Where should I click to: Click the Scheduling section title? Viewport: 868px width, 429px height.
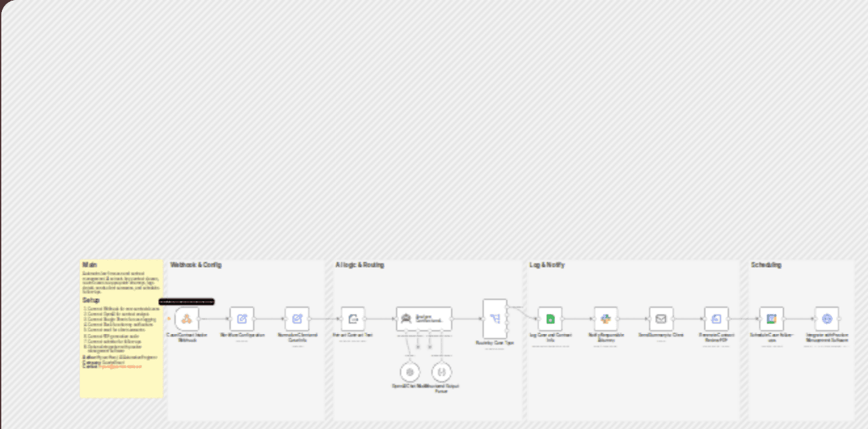point(766,265)
